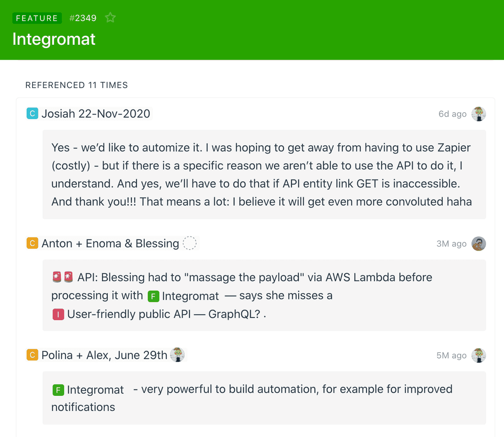Click the dashed circle placeholder after Blessing's name
This screenshot has width=504, height=437.
190,243
